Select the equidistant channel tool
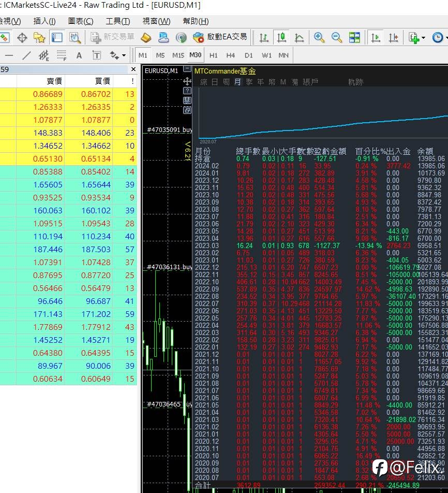 44,55
